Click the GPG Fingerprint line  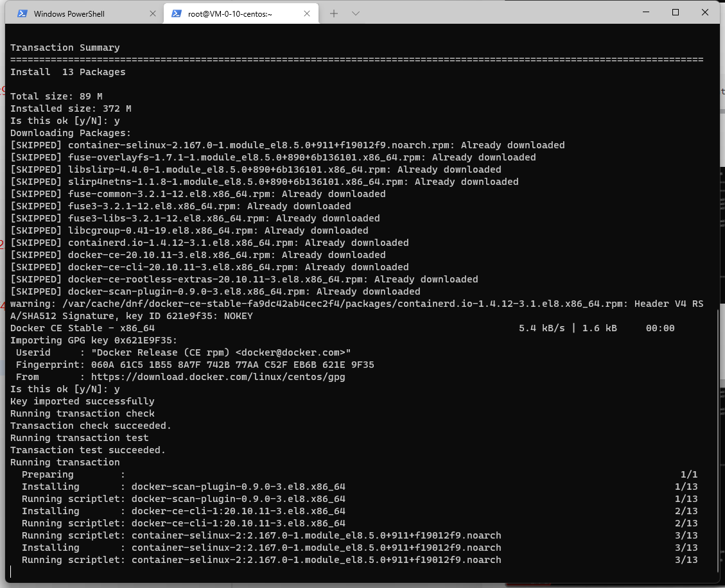(x=195, y=365)
